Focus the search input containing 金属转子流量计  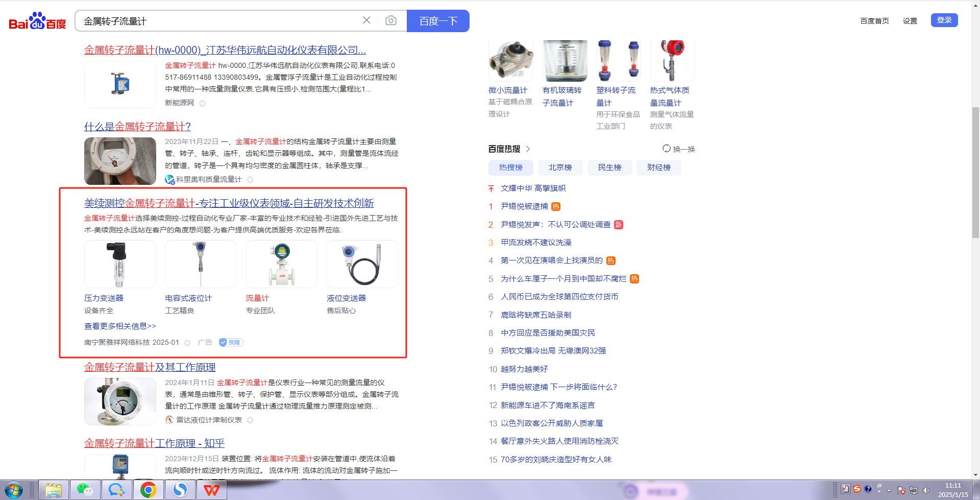click(219, 21)
